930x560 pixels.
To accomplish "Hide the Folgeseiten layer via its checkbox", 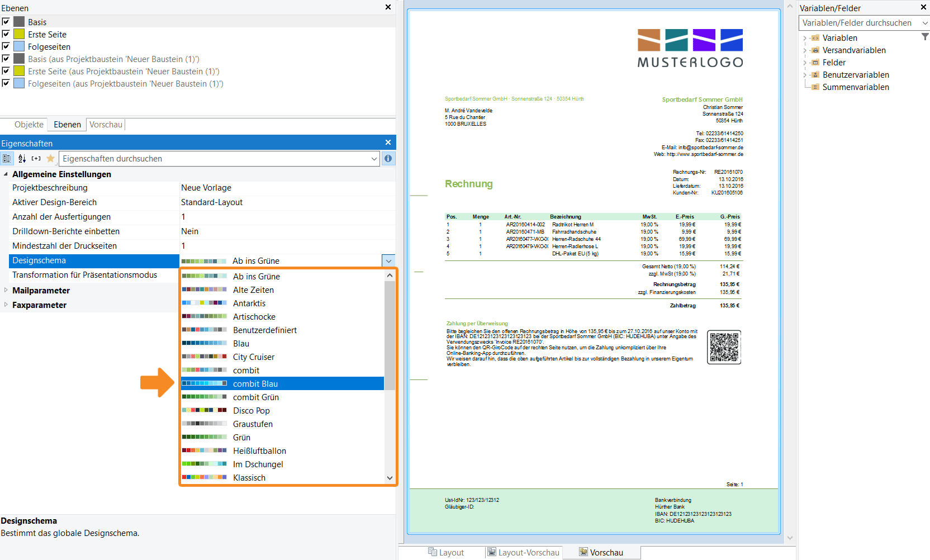I will coord(6,46).
